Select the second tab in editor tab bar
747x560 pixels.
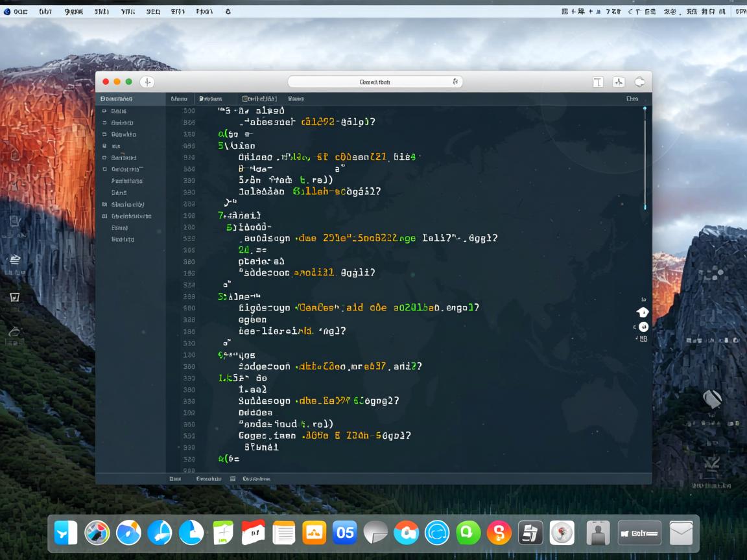pos(210,99)
